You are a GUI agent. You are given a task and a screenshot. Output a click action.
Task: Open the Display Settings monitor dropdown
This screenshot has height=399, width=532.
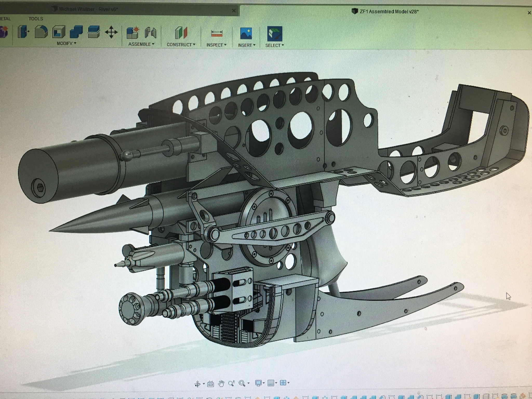260,383
